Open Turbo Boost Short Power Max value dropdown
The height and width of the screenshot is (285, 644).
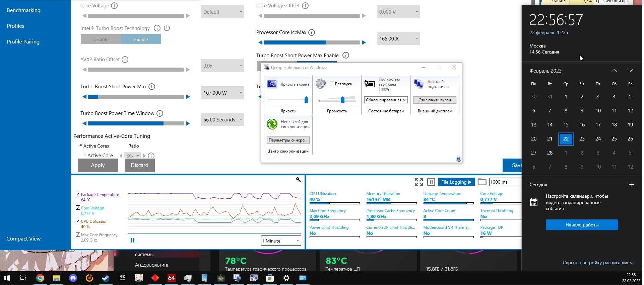pyautogui.click(x=222, y=93)
